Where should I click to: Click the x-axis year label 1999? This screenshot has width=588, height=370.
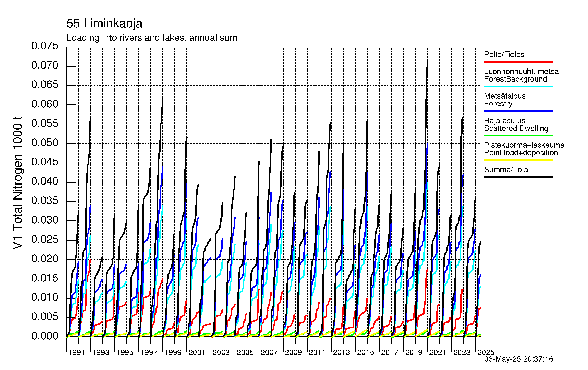click(173, 353)
